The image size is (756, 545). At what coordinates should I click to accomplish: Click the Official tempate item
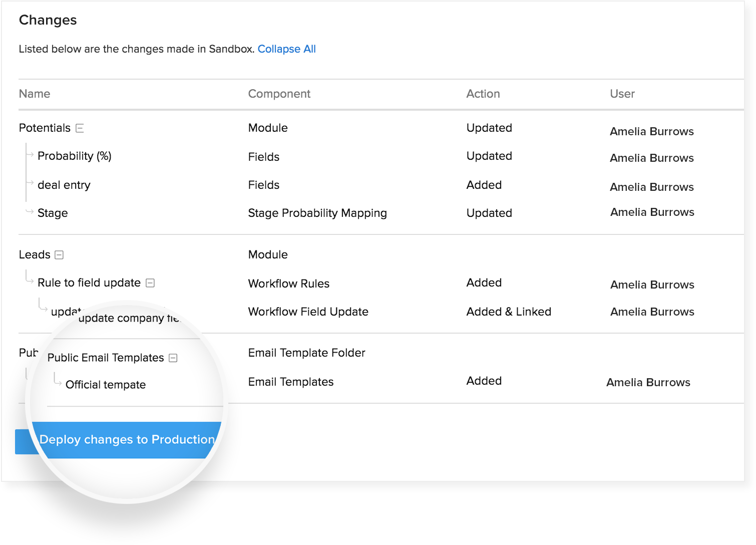click(x=106, y=385)
